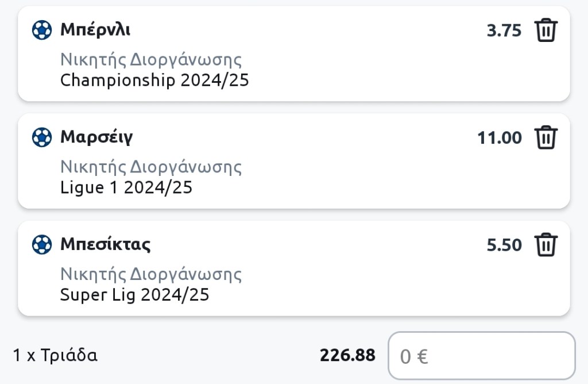The width and height of the screenshot is (588, 384).
Task: Select the soccer ball icon beside Μαρσέιγ
Action: tap(42, 137)
